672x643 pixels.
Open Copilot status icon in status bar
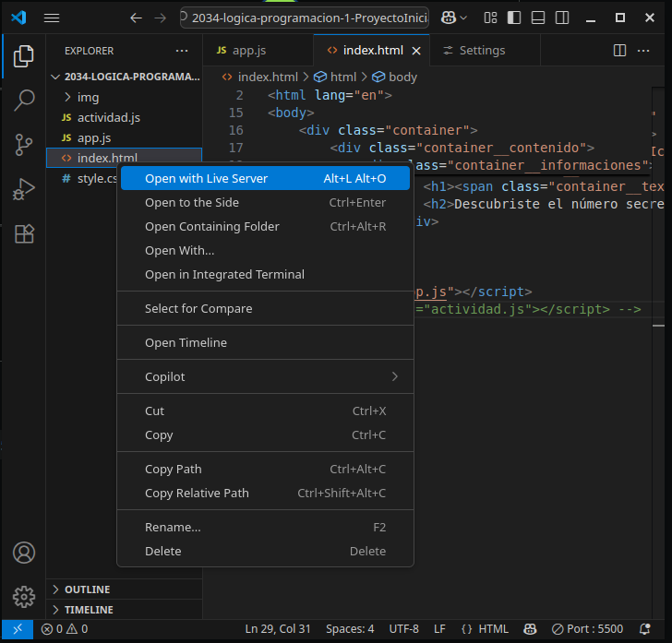coord(530,629)
